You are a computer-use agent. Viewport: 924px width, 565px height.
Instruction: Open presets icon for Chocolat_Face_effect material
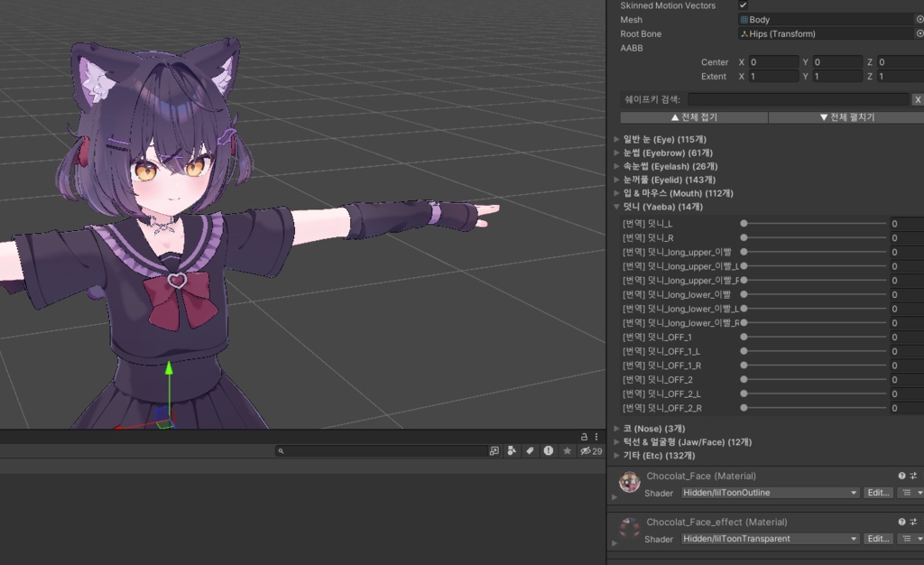click(913, 522)
